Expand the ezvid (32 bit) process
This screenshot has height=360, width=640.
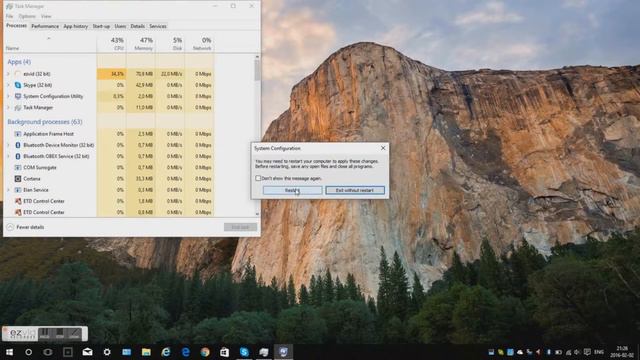click(8, 74)
